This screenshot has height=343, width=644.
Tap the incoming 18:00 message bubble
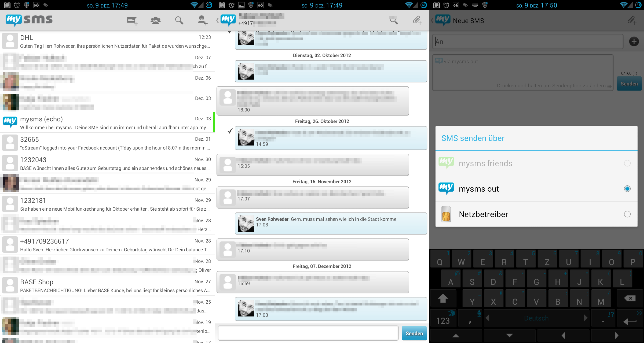(x=313, y=101)
